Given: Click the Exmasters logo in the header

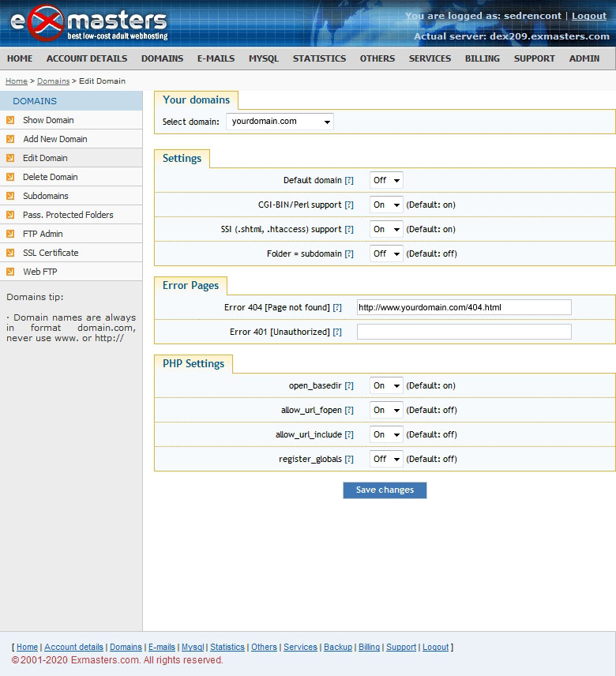Looking at the screenshot, I should point(88,24).
